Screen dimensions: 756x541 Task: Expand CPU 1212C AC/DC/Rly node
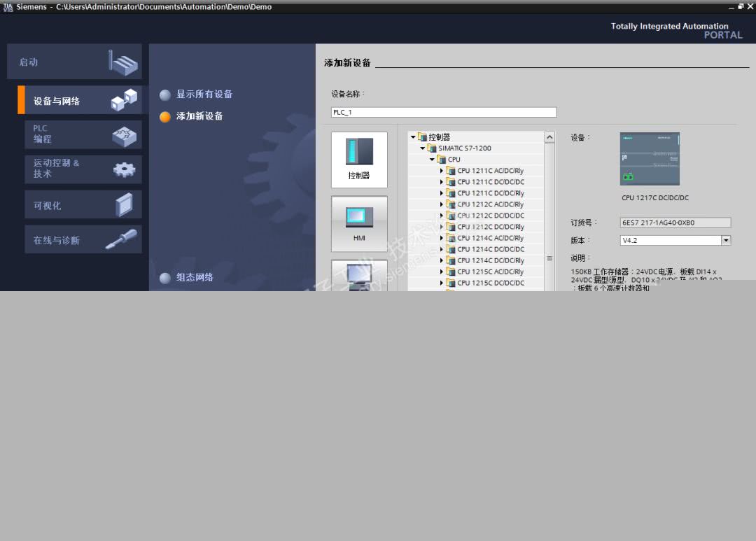point(441,204)
